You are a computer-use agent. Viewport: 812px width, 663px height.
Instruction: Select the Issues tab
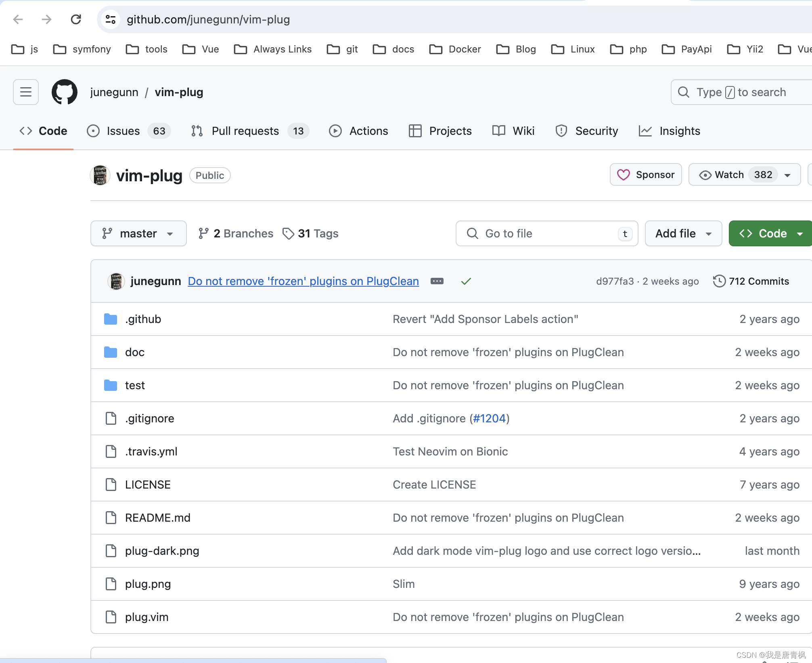(x=124, y=131)
